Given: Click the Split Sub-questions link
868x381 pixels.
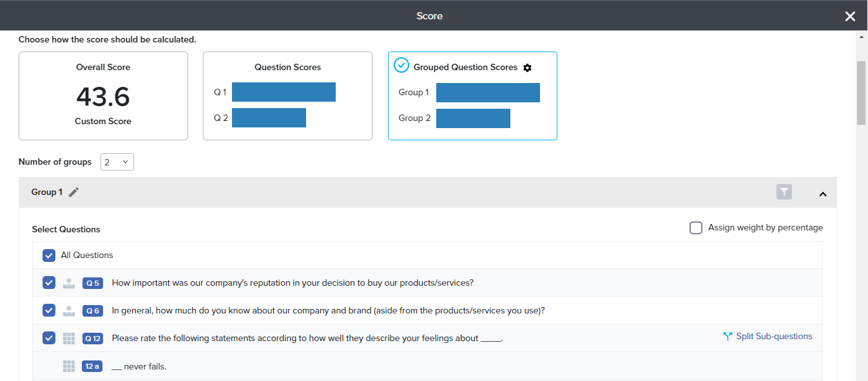Looking at the screenshot, I should point(768,337).
